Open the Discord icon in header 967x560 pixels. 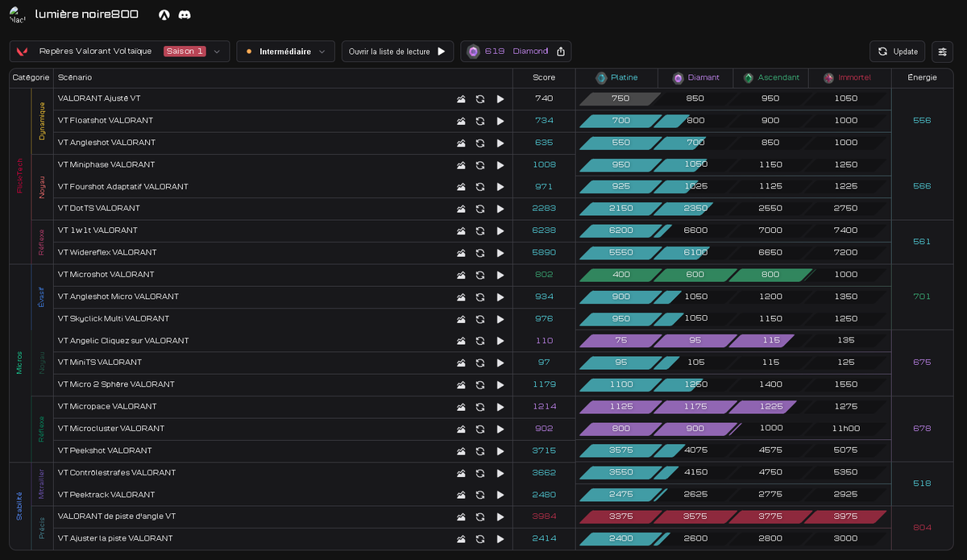[x=184, y=15]
